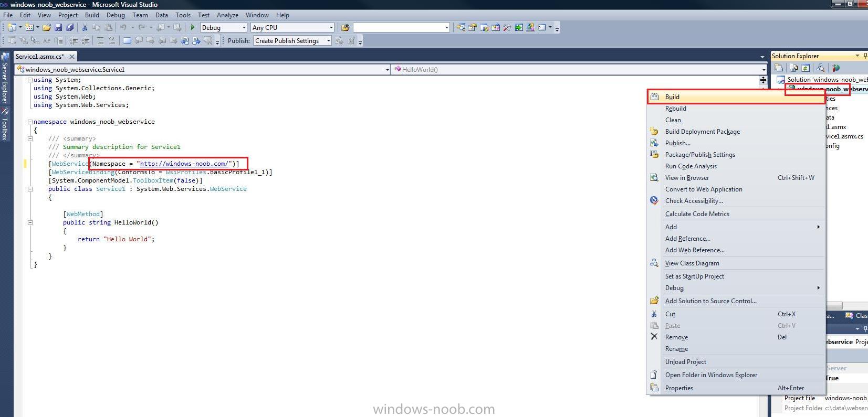The width and height of the screenshot is (868, 417).
Task: Choose Run Code Analysis entry
Action: click(x=736, y=166)
